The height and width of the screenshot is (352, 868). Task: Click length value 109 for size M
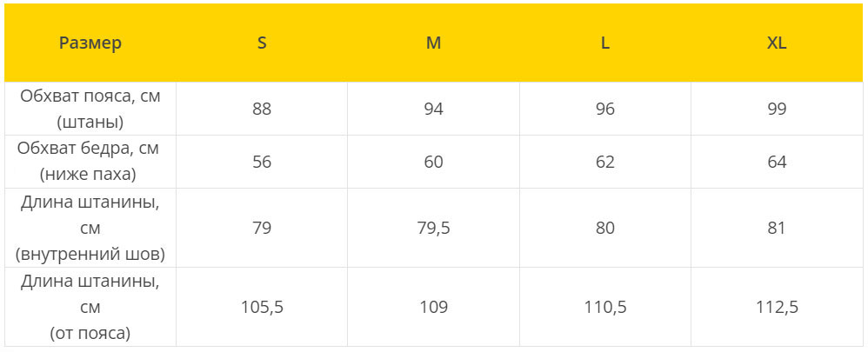pyautogui.click(x=433, y=307)
